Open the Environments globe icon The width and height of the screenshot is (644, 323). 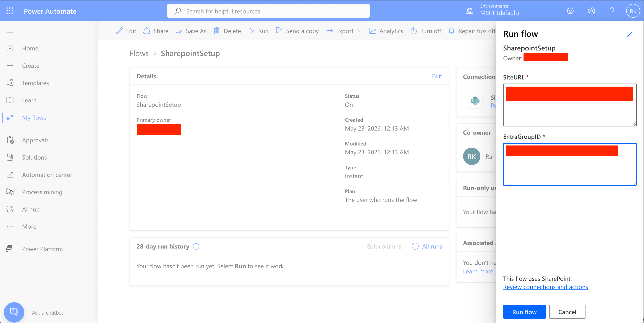point(470,11)
